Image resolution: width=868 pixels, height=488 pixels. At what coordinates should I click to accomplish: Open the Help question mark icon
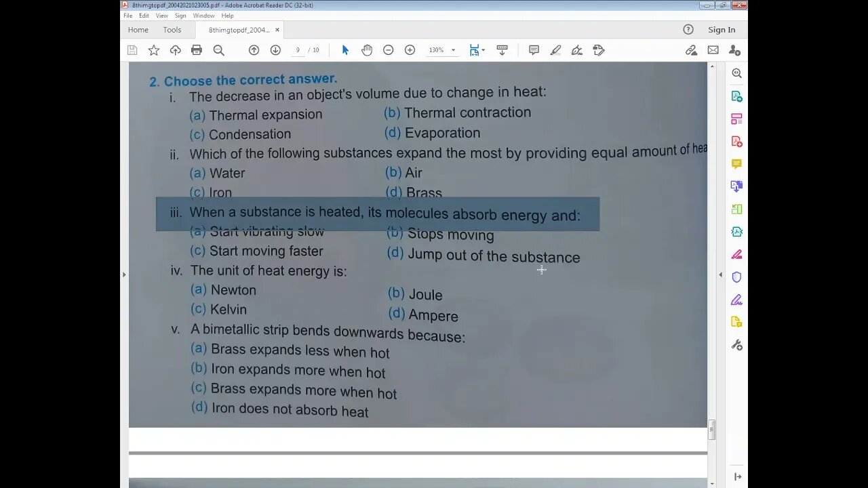coord(688,30)
